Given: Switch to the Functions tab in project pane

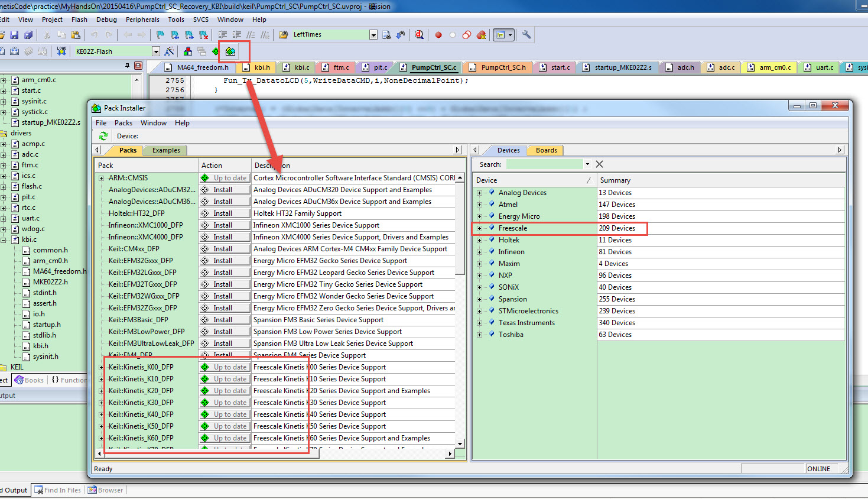Looking at the screenshot, I should tap(69, 380).
